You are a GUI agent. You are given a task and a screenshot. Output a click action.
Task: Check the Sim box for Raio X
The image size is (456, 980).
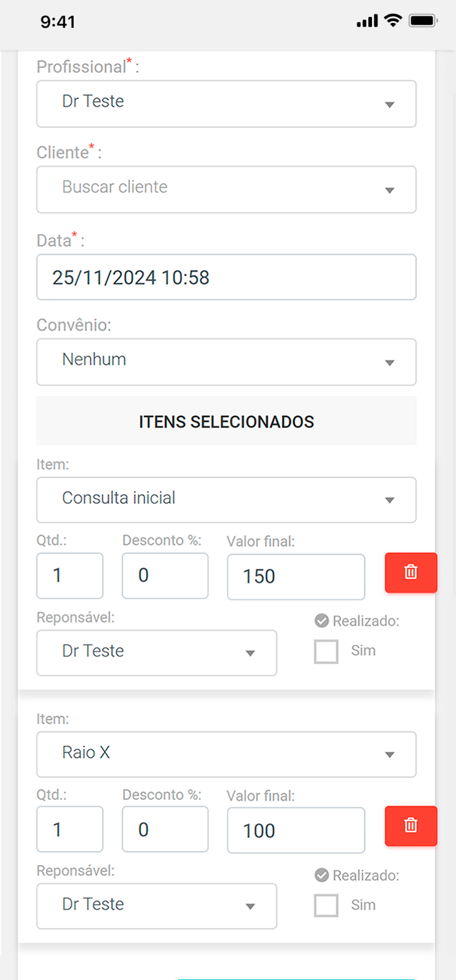(326, 906)
